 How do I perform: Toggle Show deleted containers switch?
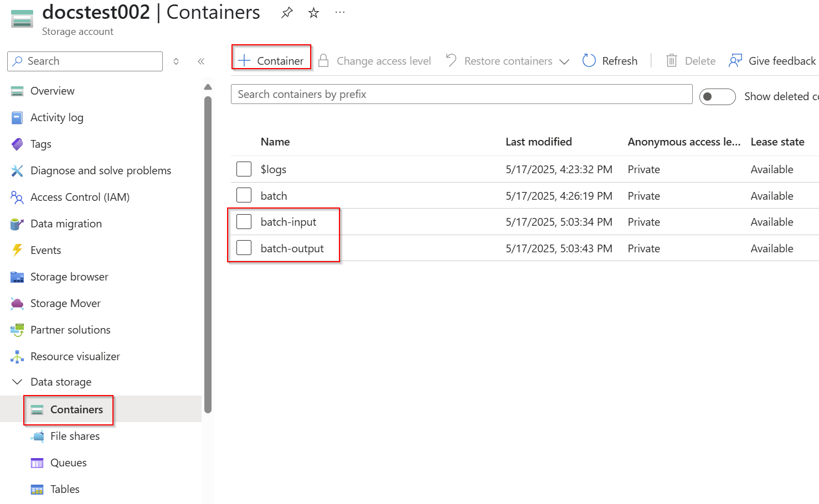coord(717,97)
